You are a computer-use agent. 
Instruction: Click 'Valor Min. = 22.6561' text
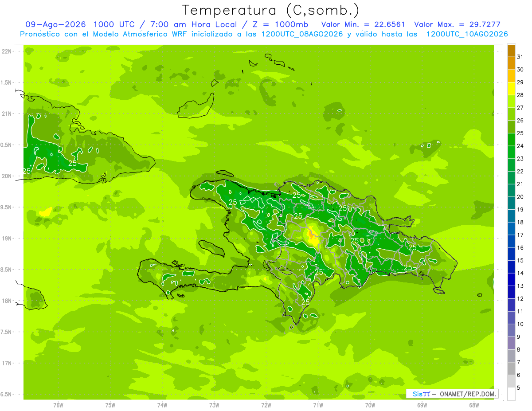coord(363,24)
